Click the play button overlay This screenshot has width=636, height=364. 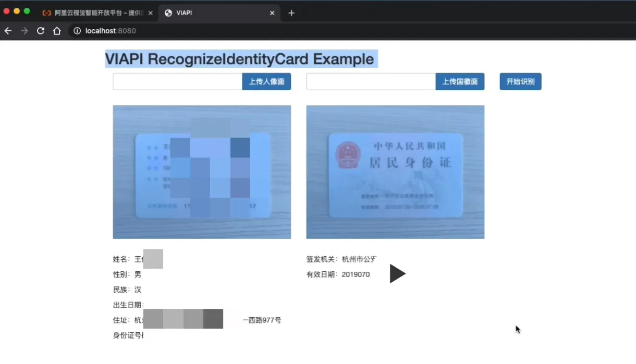397,274
